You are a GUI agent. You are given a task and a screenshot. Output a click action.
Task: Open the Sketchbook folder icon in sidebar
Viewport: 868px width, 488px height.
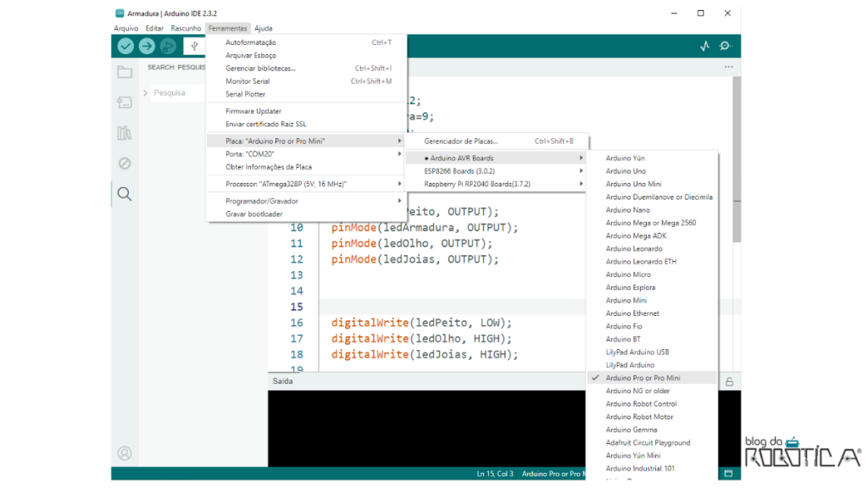[125, 72]
